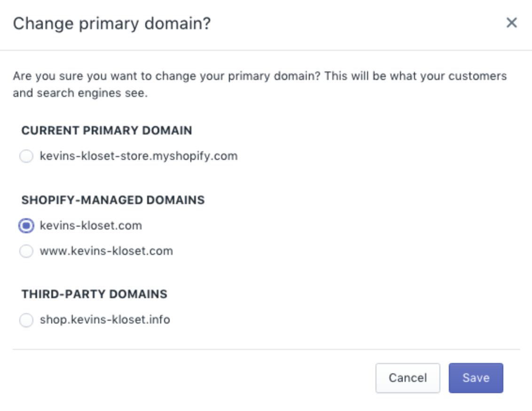Click the divider line above Cancel and Save

pyautogui.click(x=266, y=349)
